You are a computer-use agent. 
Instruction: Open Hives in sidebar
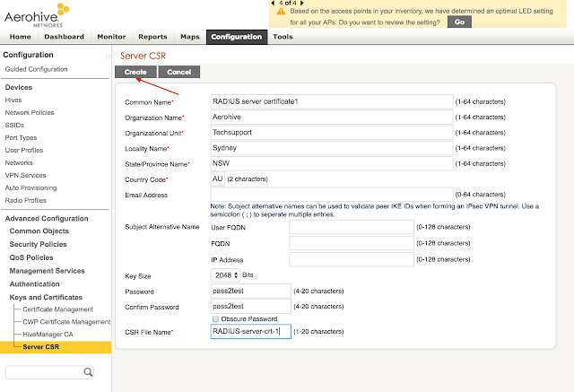click(x=13, y=100)
